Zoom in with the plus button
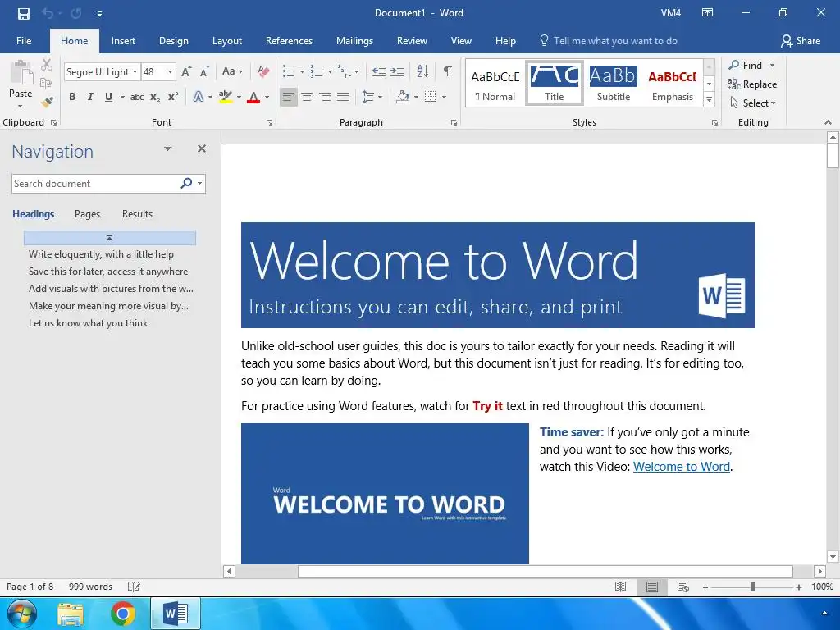This screenshot has height=630, width=840. coord(799,587)
